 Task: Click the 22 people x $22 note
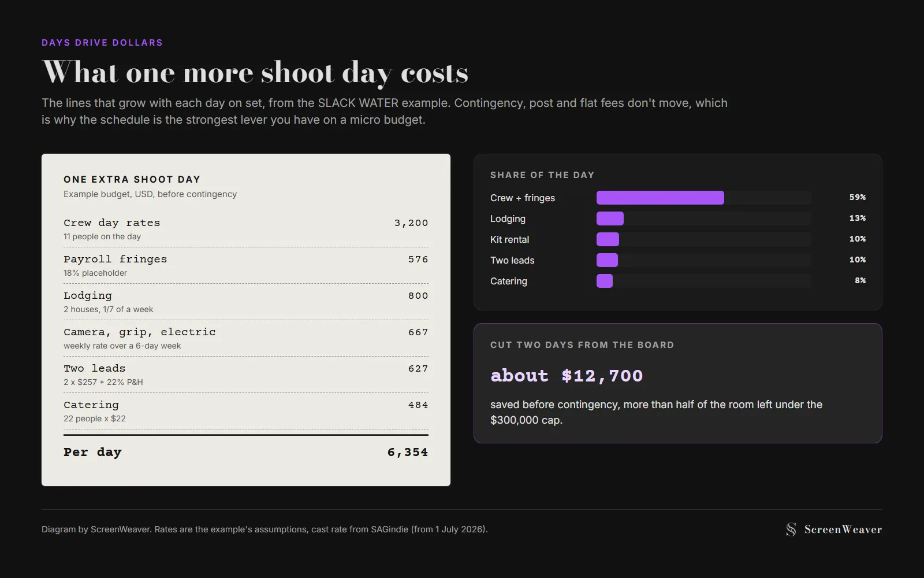coord(95,418)
